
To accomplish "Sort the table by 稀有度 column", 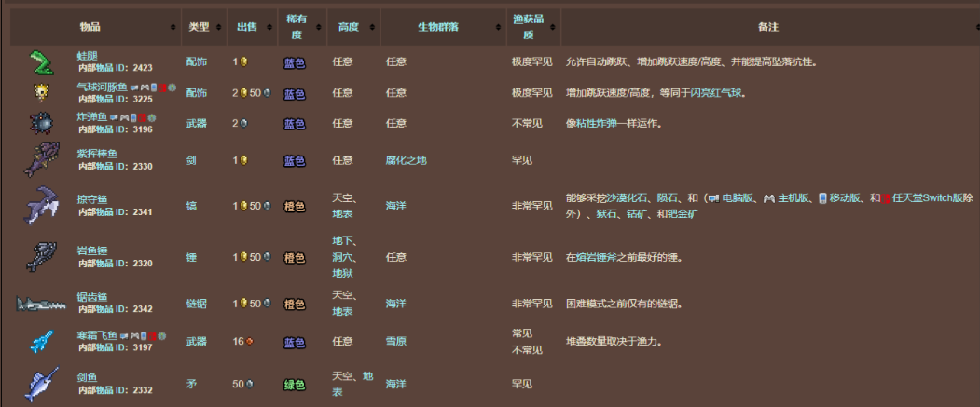I will 319,27.
